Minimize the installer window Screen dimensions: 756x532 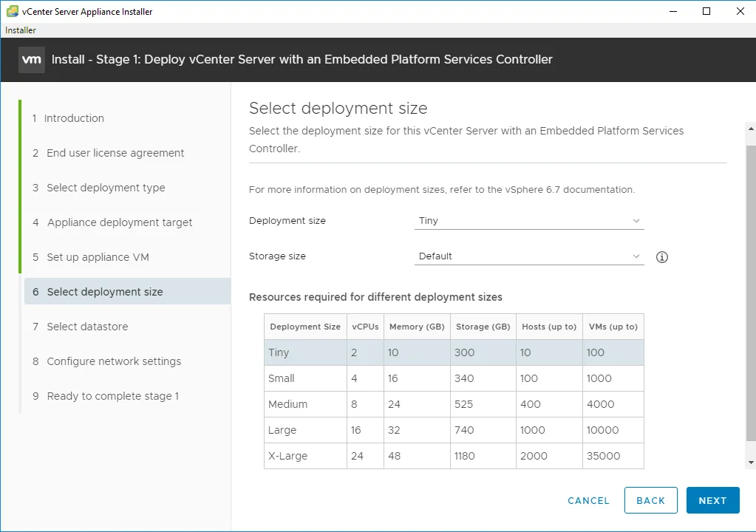click(x=673, y=11)
